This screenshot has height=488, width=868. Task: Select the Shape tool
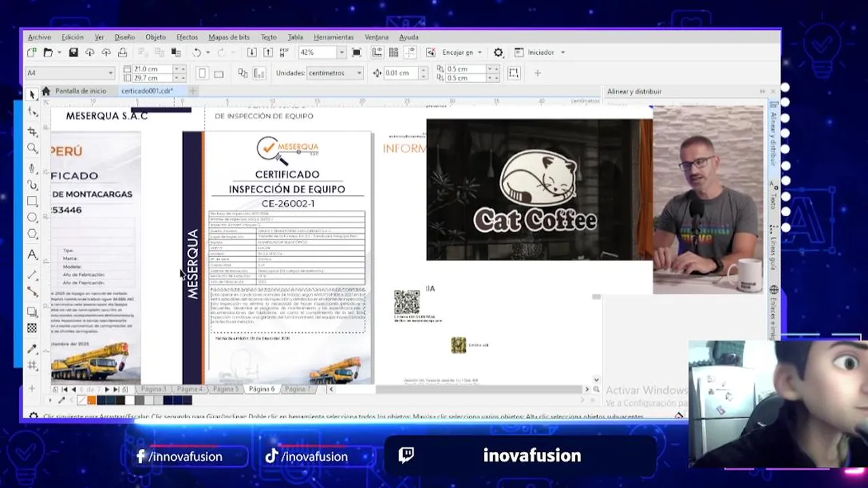click(x=32, y=113)
